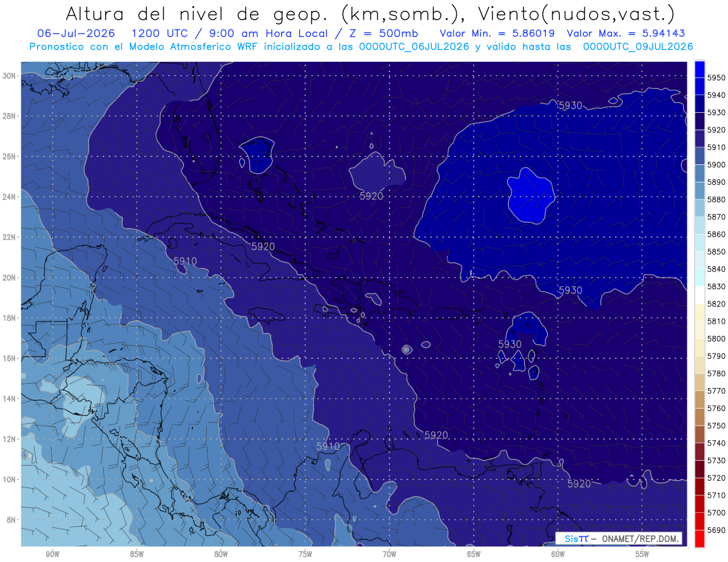728x562 pixels.
Task: Click latitude label 22N
Action: (9, 237)
